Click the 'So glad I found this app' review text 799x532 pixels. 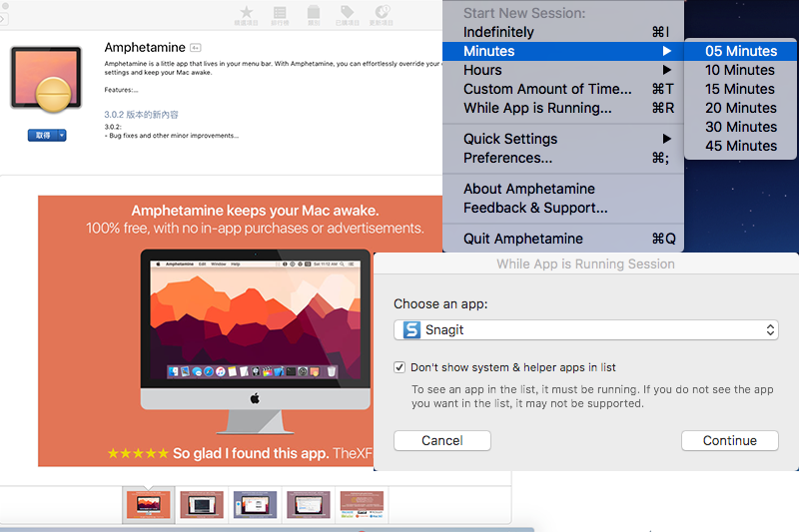pos(251,453)
